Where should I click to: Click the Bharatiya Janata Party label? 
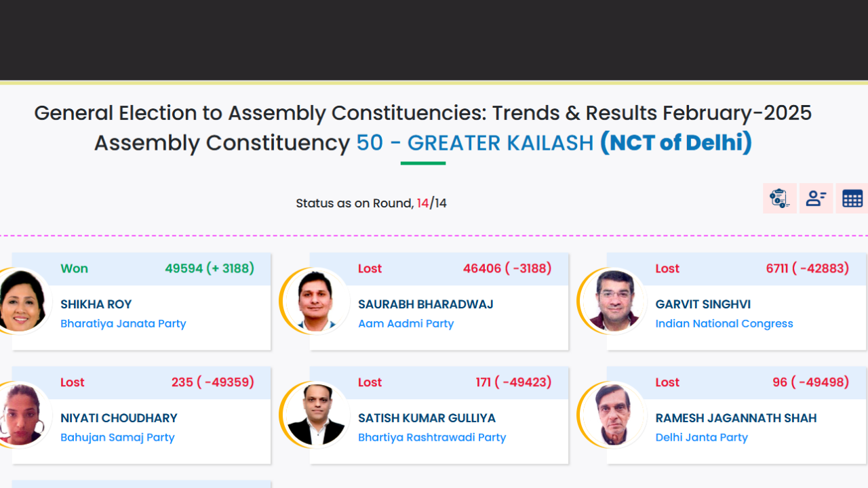123,324
